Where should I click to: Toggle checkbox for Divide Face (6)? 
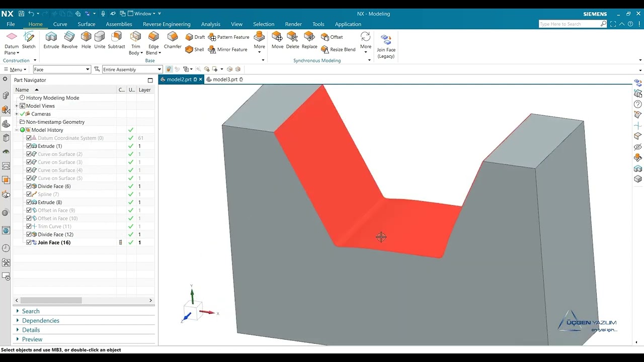[x=29, y=186]
